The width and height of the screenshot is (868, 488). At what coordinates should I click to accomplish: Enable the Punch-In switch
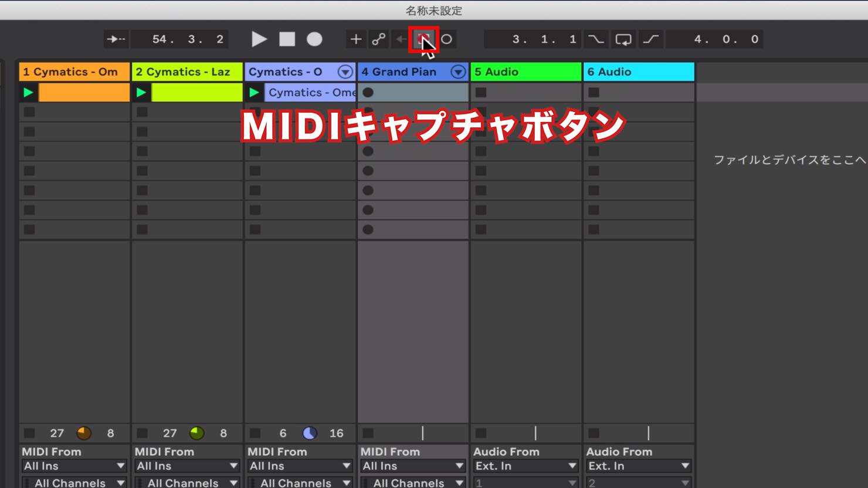pyautogui.click(x=596, y=39)
